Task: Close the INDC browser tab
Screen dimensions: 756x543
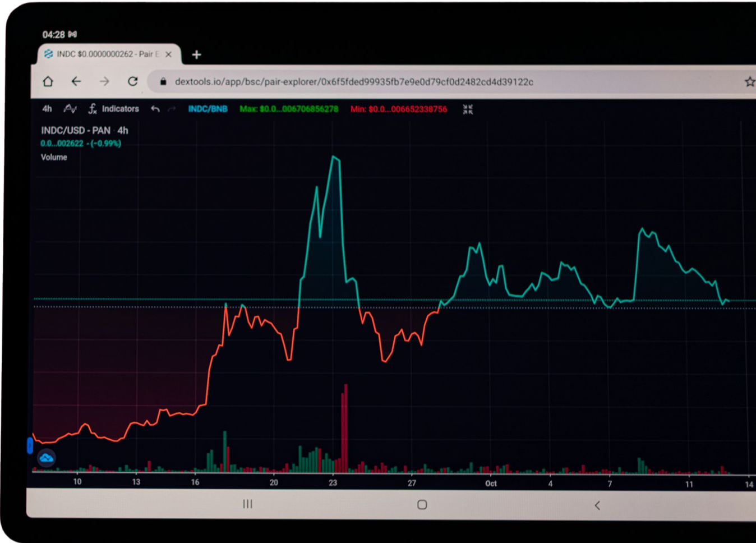Action: 168,54
